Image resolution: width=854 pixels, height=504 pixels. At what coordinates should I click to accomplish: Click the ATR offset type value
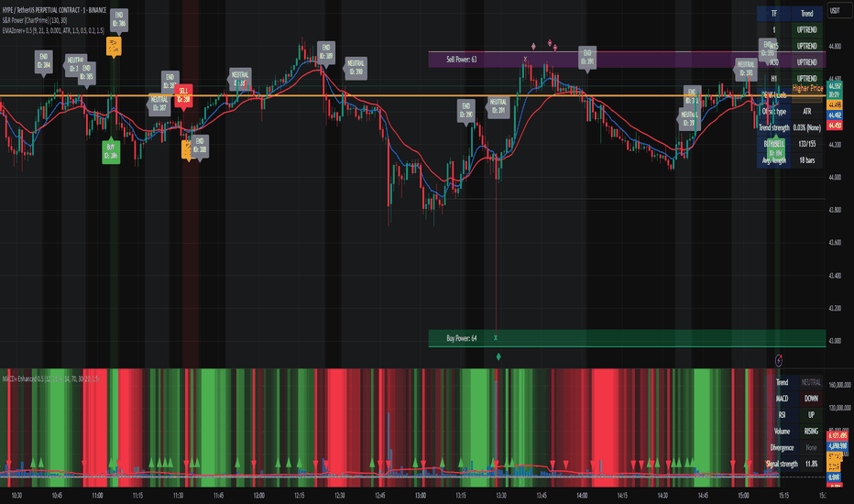click(806, 111)
